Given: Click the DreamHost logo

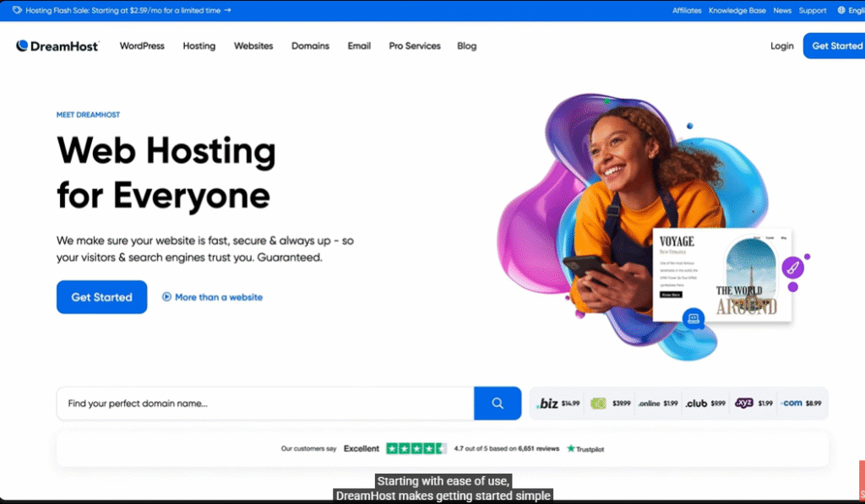Looking at the screenshot, I should click(57, 46).
